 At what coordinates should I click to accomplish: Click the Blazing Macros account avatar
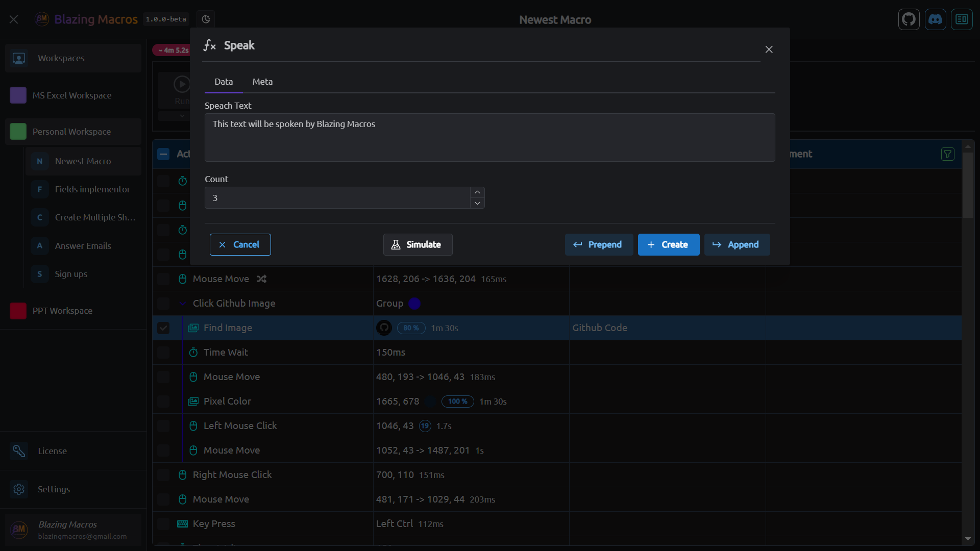click(19, 530)
